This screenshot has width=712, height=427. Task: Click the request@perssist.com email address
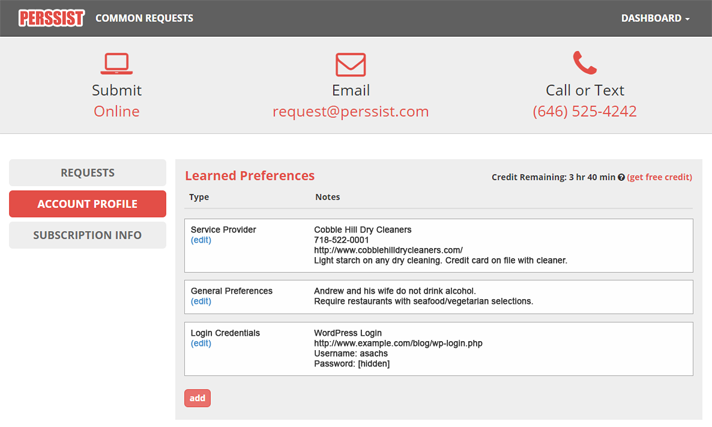tap(350, 111)
